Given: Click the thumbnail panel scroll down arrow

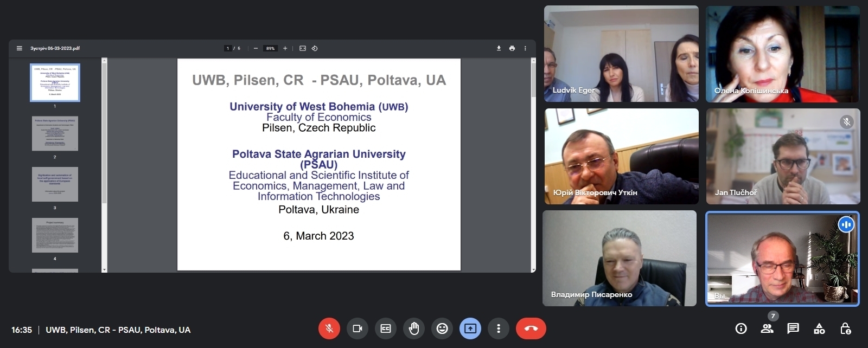Looking at the screenshot, I should [x=104, y=269].
